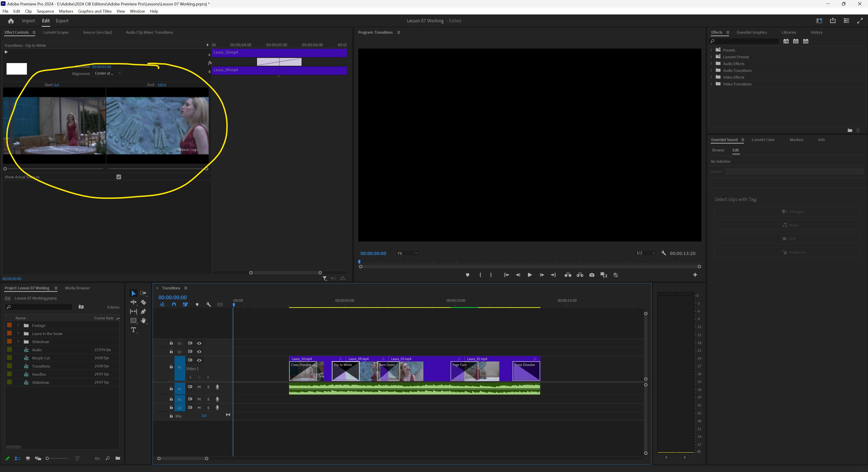Viewport: 868px width, 472px height.
Task: Open the Export workspace
Action: click(x=62, y=21)
